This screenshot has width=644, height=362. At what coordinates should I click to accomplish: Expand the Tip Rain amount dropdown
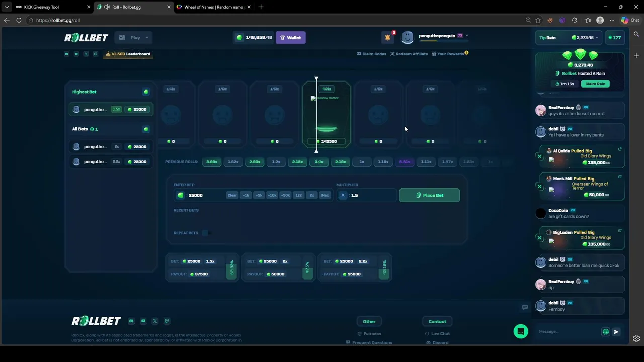(597, 38)
